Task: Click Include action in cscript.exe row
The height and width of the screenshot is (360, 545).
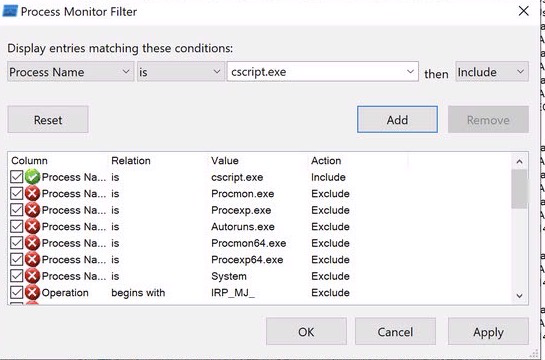Action: click(x=328, y=177)
